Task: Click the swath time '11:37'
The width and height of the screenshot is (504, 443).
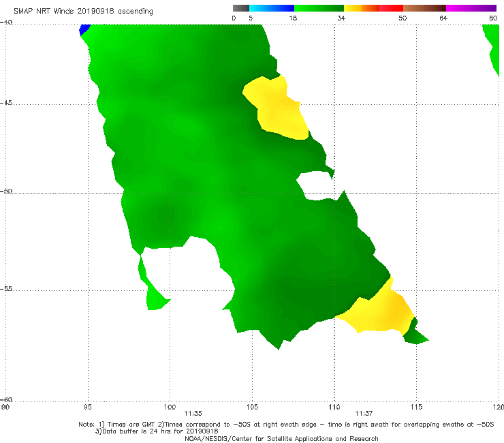Action: click(364, 414)
